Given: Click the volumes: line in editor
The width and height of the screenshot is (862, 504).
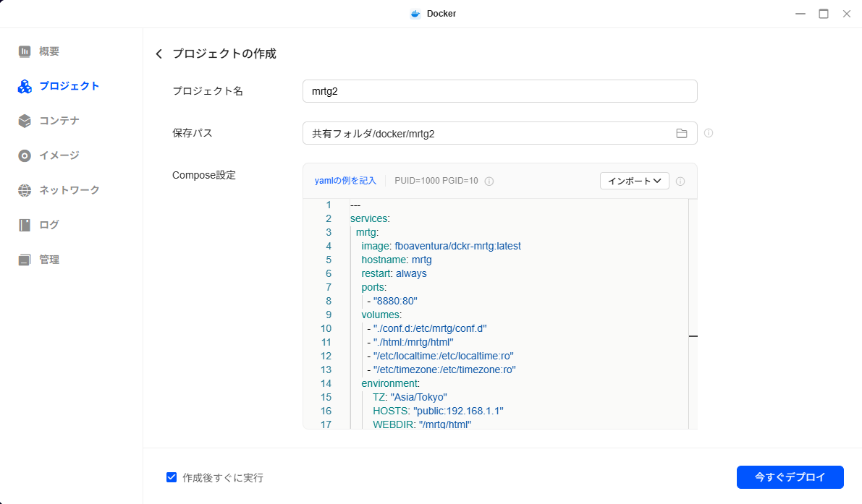Looking at the screenshot, I should click(x=381, y=315).
